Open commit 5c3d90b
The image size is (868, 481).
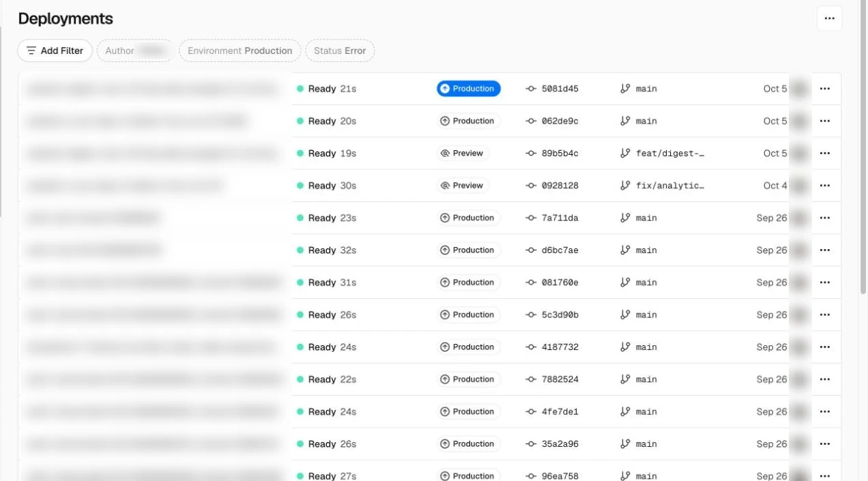[560, 315]
